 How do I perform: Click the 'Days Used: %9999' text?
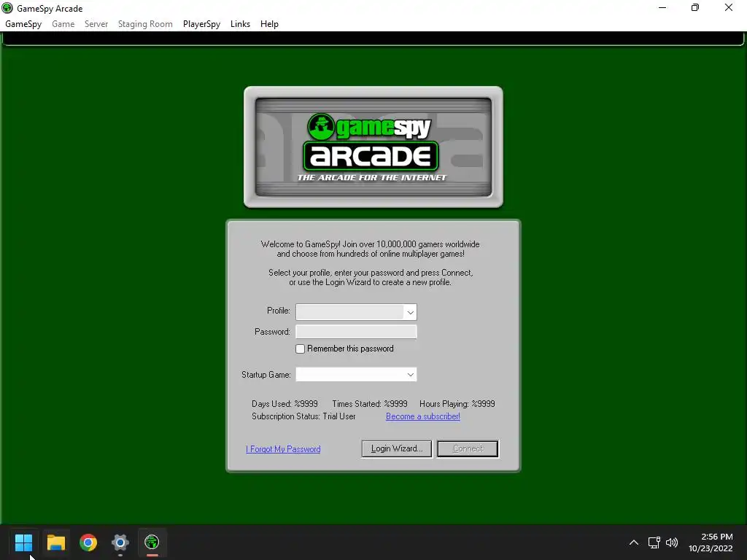click(285, 404)
